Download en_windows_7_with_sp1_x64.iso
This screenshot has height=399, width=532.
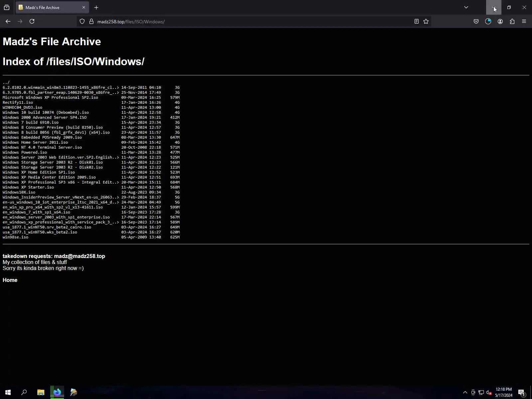[36, 212]
